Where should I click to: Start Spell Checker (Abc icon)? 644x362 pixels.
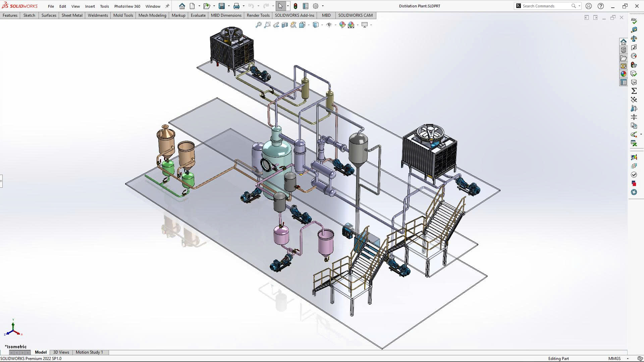[634, 21]
